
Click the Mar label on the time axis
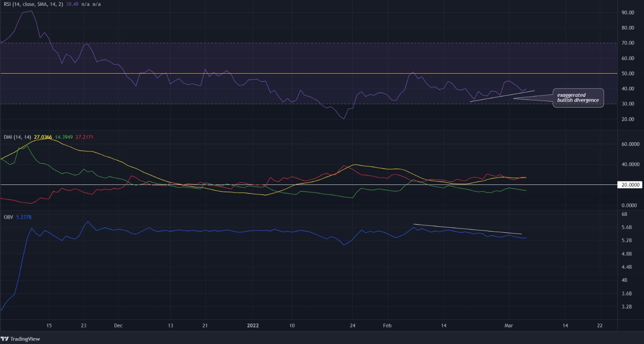pos(509,325)
